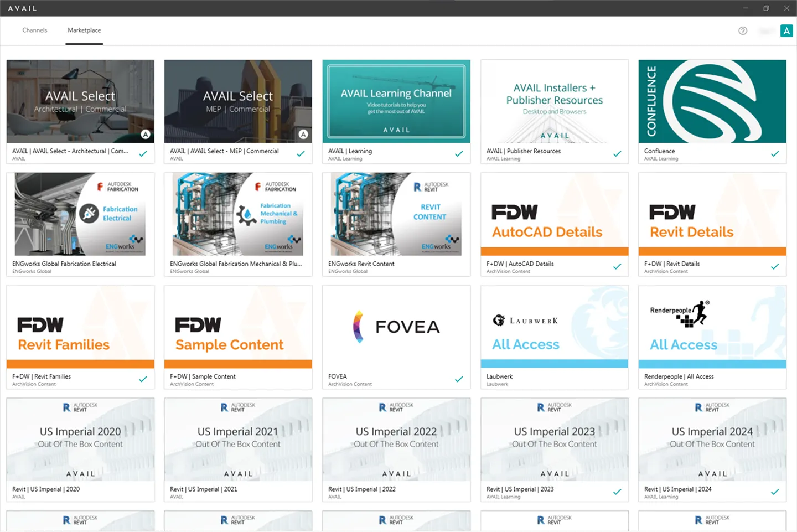Open the help question mark icon

click(x=743, y=31)
